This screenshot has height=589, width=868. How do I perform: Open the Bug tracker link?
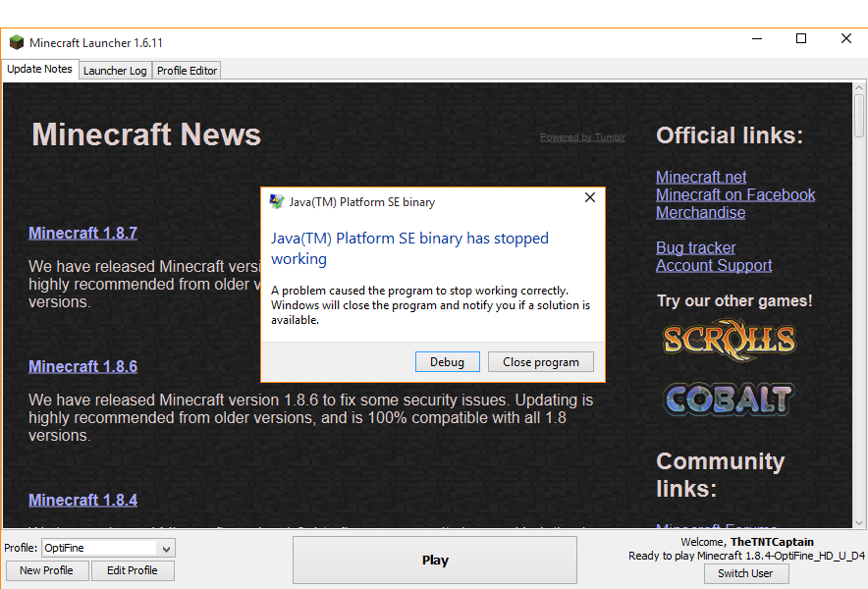click(696, 247)
